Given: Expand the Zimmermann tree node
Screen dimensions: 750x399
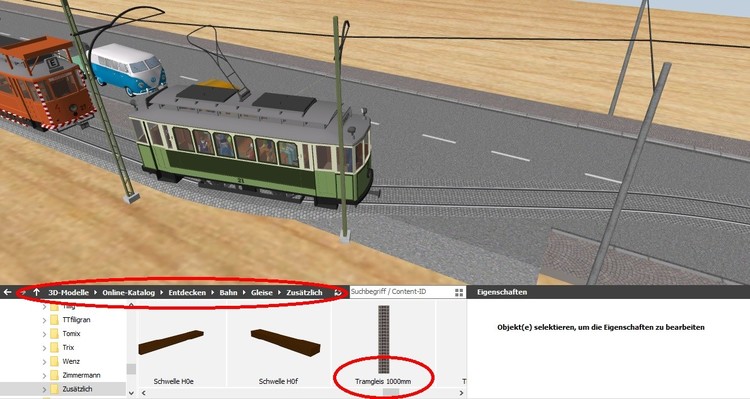Looking at the screenshot, I should click(x=44, y=376).
